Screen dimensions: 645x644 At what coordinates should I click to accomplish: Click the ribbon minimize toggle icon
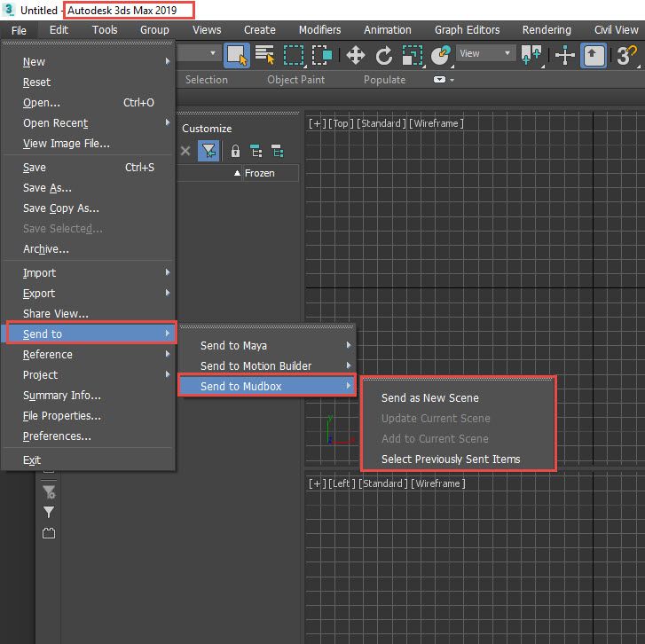point(439,79)
